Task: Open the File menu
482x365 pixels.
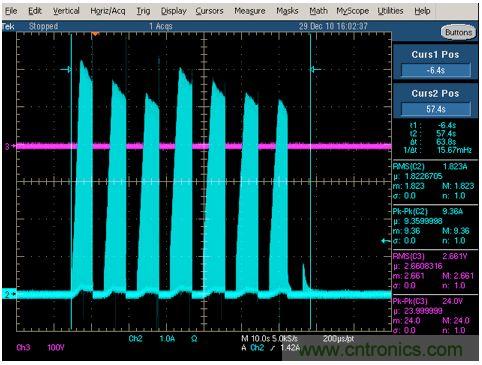Action: pyautogui.click(x=11, y=11)
